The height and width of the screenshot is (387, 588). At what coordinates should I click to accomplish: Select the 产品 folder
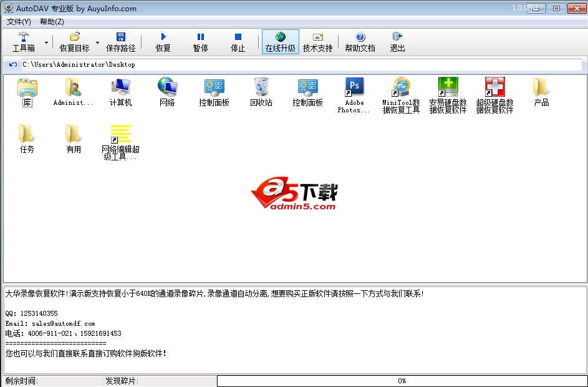tap(541, 92)
